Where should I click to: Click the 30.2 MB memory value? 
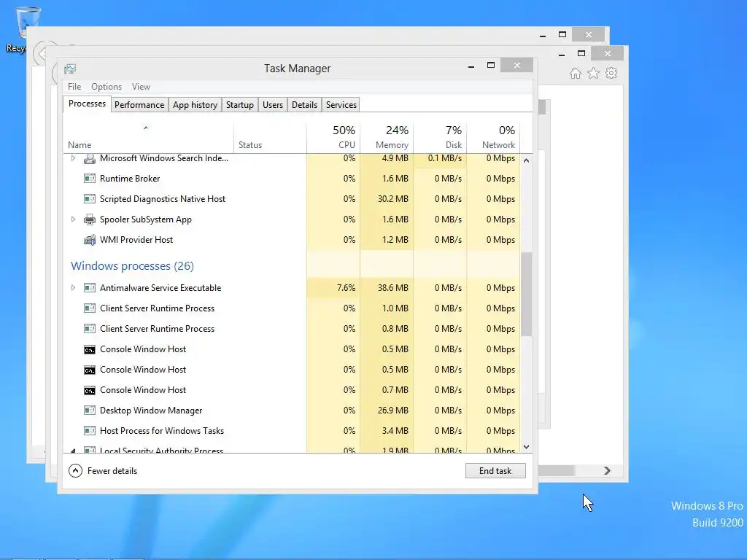click(393, 199)
